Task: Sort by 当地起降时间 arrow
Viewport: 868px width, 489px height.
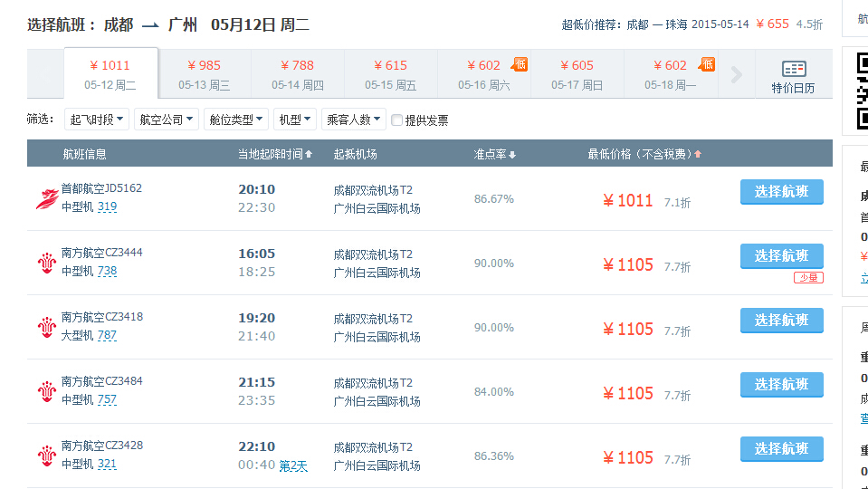Action: click(x=309, y=155)
